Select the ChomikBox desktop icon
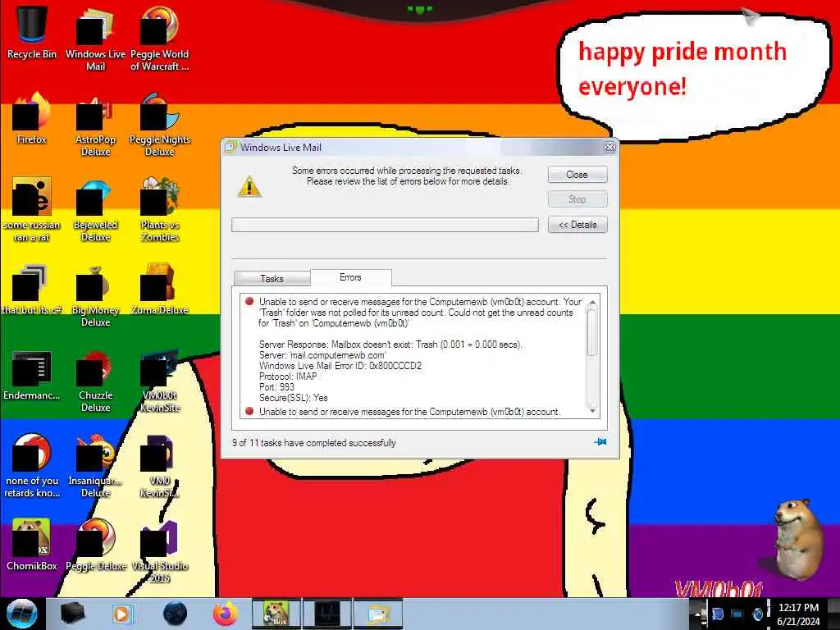The height and width of the screenshot is (630, 840). click(32, 545)
